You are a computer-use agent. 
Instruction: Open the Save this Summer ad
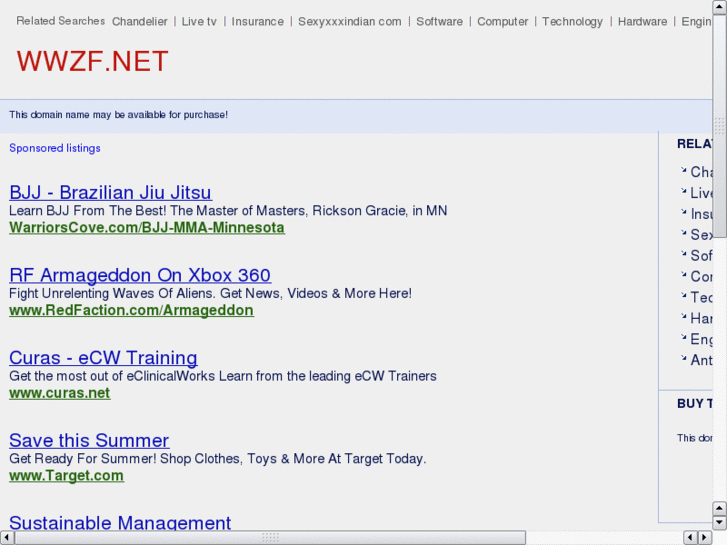pos(89,440)
